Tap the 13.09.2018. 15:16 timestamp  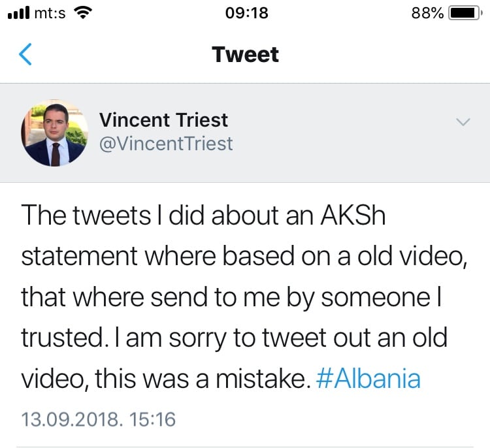[x=99, y=418]
